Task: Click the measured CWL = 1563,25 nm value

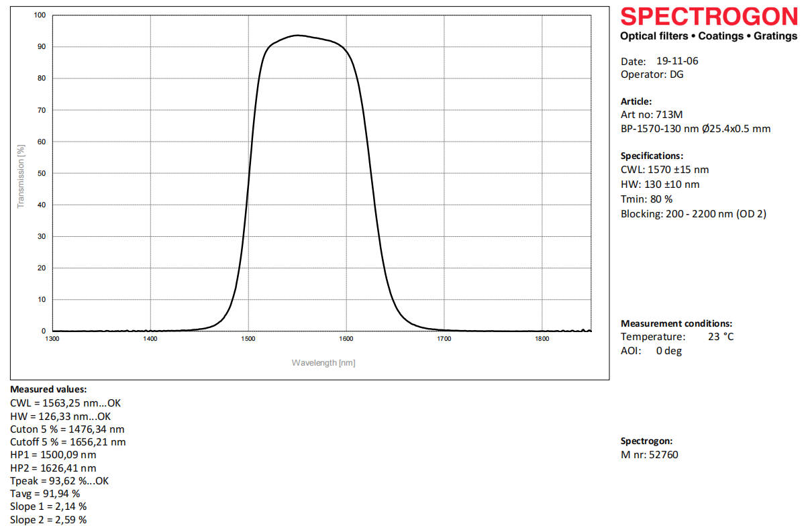Action: [x=65, y=403]
